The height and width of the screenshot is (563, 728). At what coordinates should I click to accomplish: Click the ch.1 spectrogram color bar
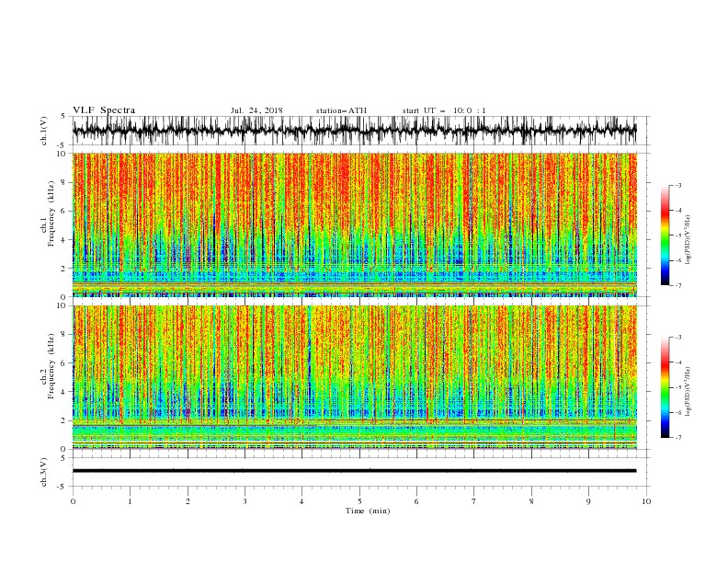(665, 236)
